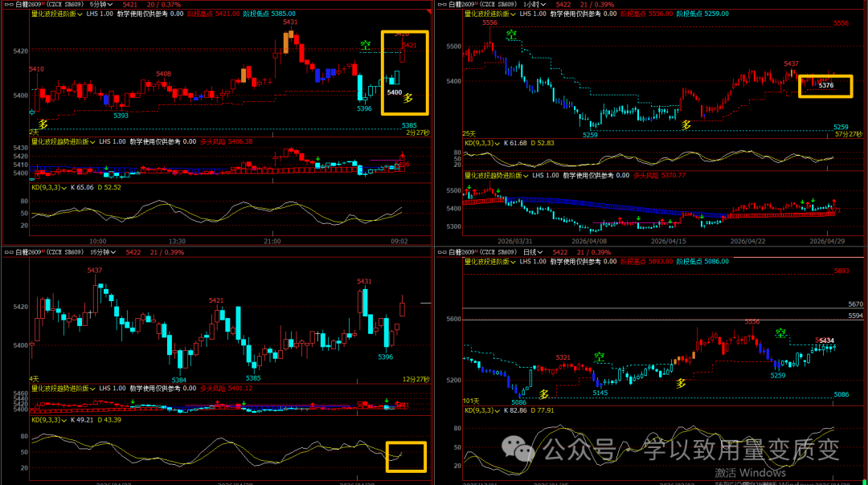This screenshot has width=868, height=485.
Task: Open the 15分钟 period dropdown
Action: coord(103,252)
